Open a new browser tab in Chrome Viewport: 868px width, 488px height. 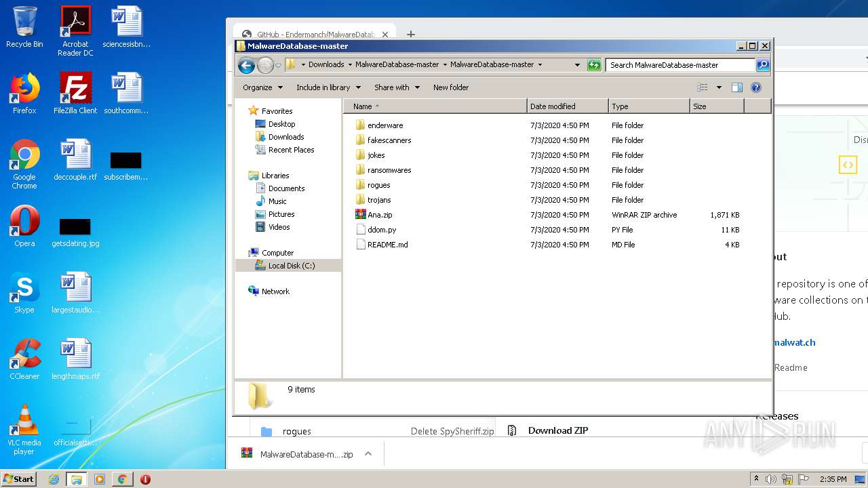[x=411, y=34]
